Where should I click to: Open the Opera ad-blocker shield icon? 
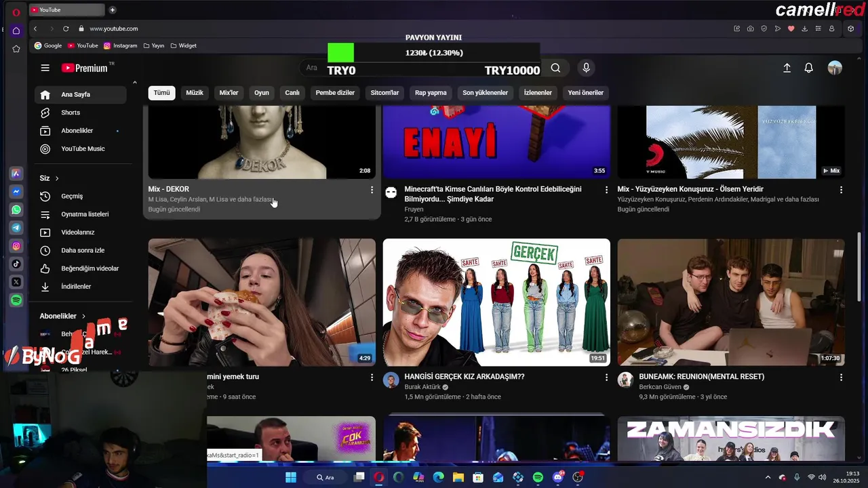coord(764,28)
